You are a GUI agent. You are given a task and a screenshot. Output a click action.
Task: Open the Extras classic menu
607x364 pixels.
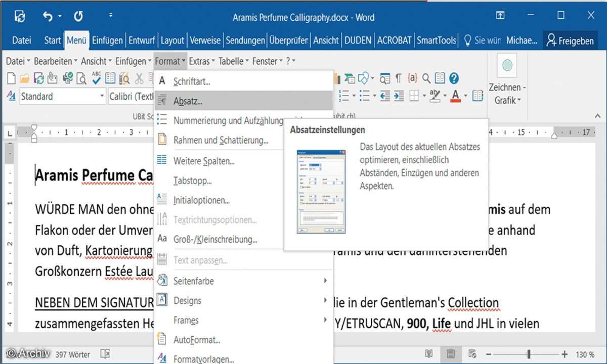[x=202, y=61]
